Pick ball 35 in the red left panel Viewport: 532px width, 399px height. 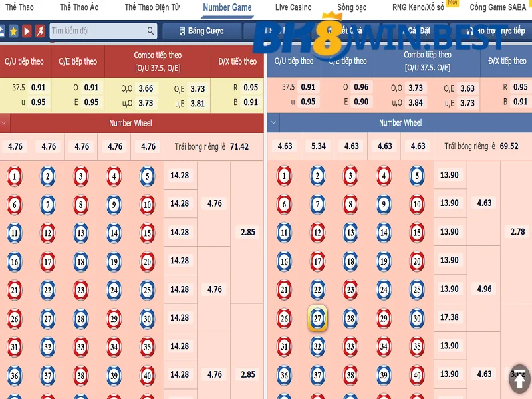point(148,346)
